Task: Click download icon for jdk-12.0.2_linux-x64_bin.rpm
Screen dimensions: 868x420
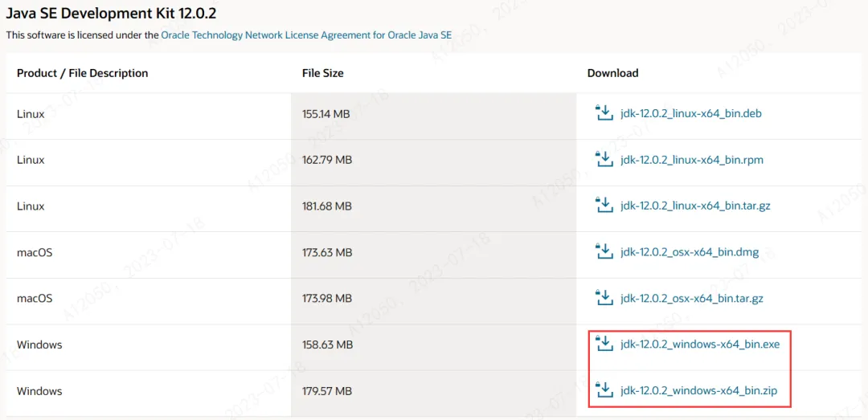Action: click(x=604, y=159)
